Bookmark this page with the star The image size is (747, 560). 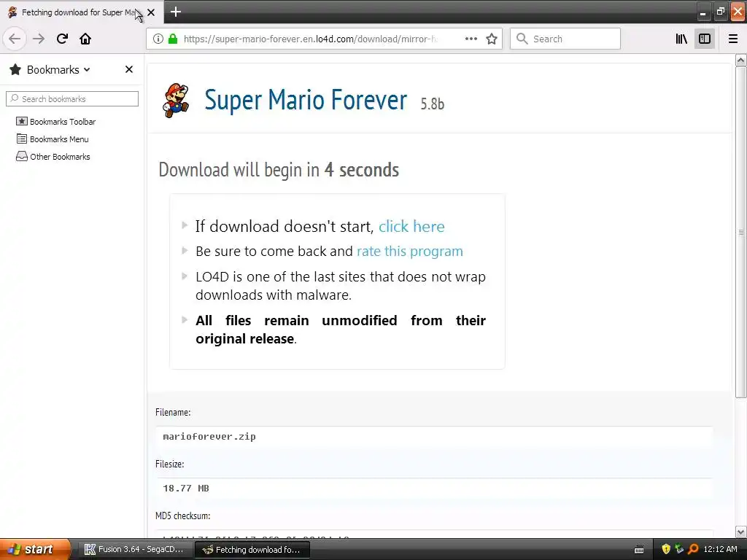(492, 39)
